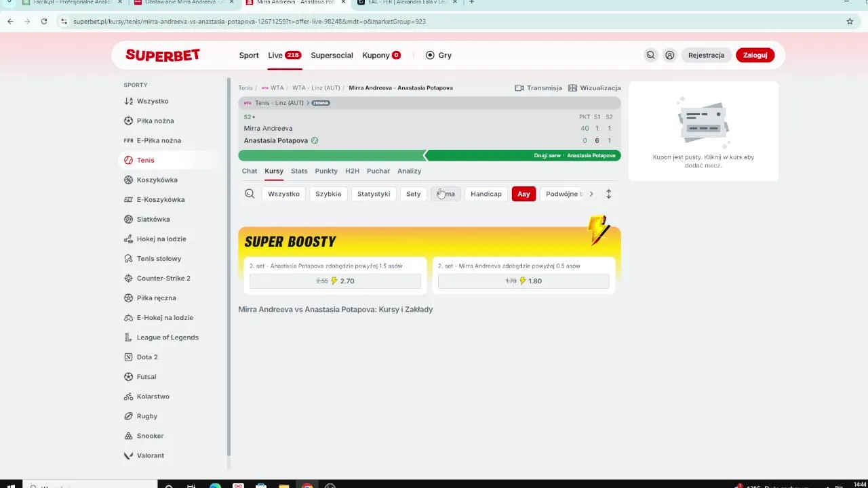
Task: Open the search icon in header
Action: [650, 56]
